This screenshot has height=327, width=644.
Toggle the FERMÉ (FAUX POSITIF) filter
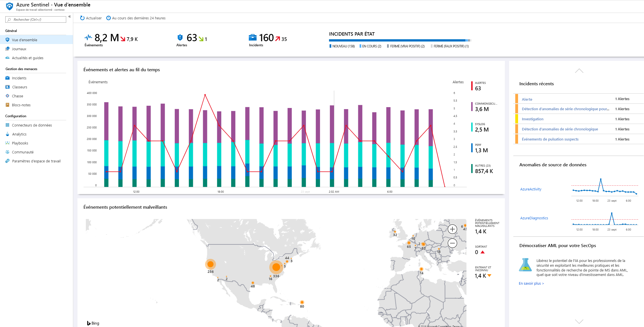[449, 46]
